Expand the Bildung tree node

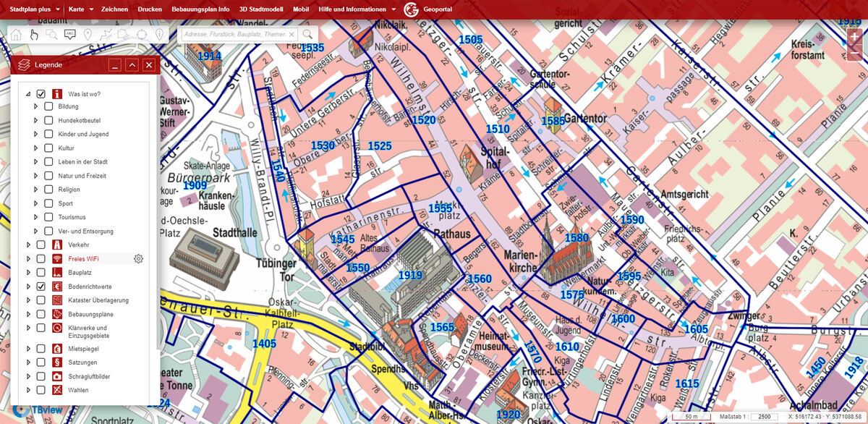tap(35, 106)
